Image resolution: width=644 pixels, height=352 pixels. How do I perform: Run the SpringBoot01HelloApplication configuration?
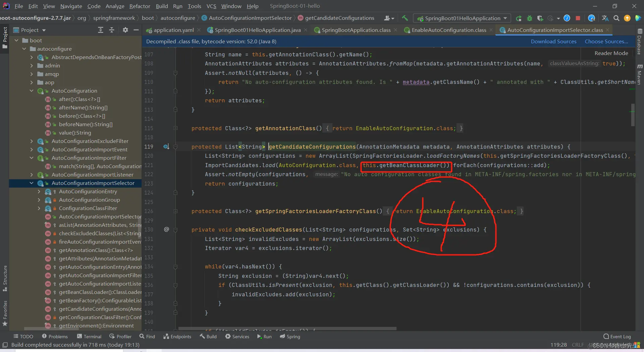[519, 18]
